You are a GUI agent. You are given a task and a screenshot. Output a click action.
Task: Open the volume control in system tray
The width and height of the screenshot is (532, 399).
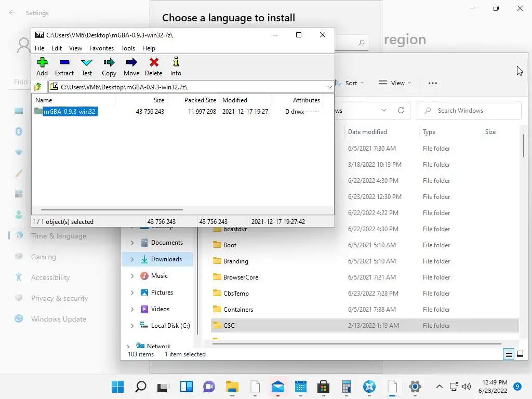[467, 387]
